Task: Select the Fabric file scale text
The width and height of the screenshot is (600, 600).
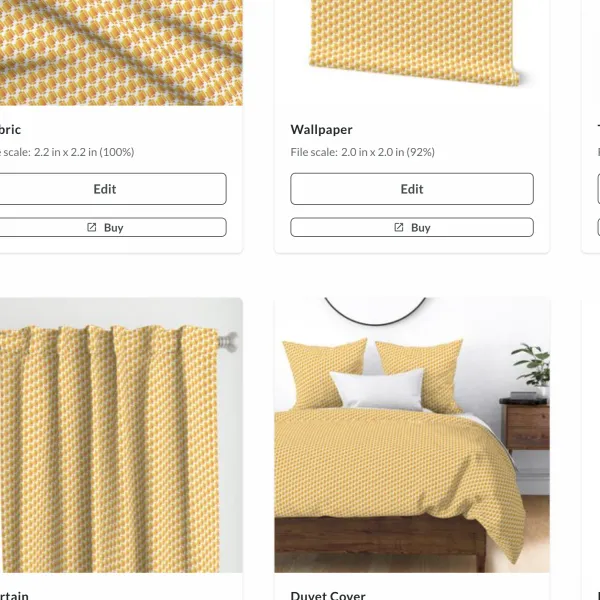Action: 67,152
